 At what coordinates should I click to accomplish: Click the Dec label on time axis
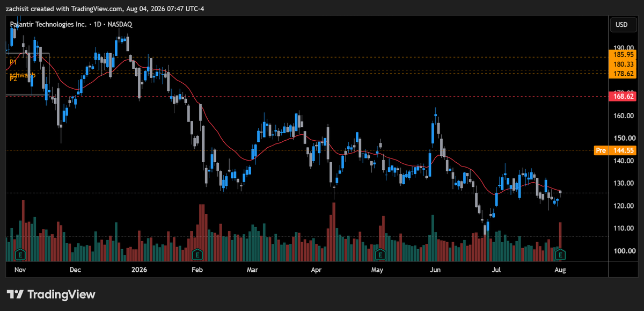pyautogui.click(x=75, y=270)
